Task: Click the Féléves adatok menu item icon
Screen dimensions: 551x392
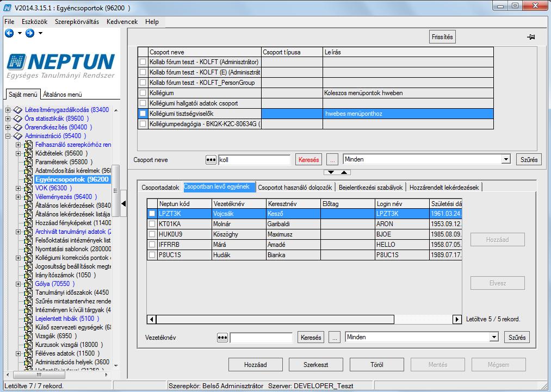Action: point(28,353)
